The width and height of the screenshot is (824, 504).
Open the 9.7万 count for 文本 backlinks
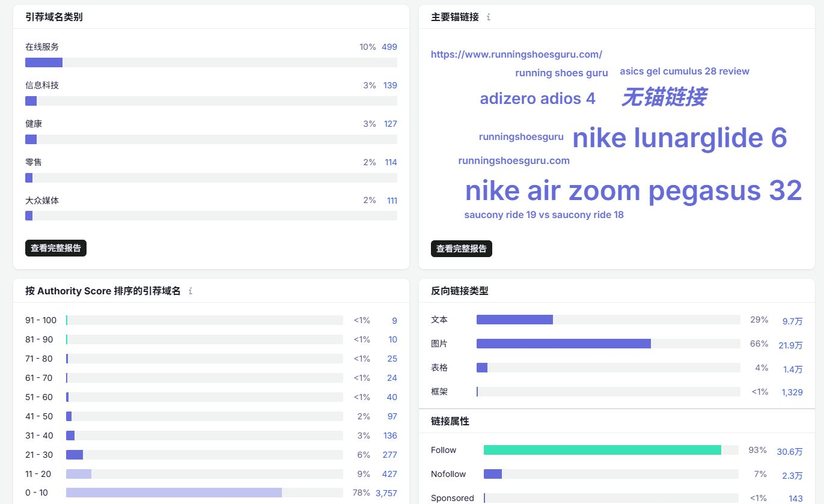792,321
